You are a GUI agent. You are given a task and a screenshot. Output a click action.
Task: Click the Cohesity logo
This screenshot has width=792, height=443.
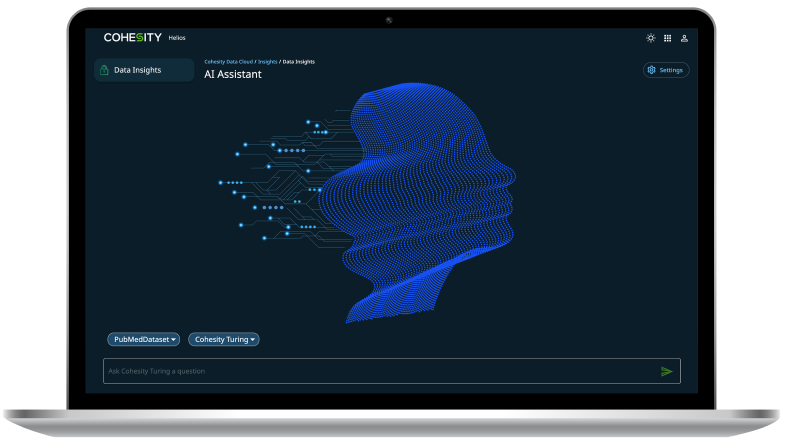coord(132,37)
